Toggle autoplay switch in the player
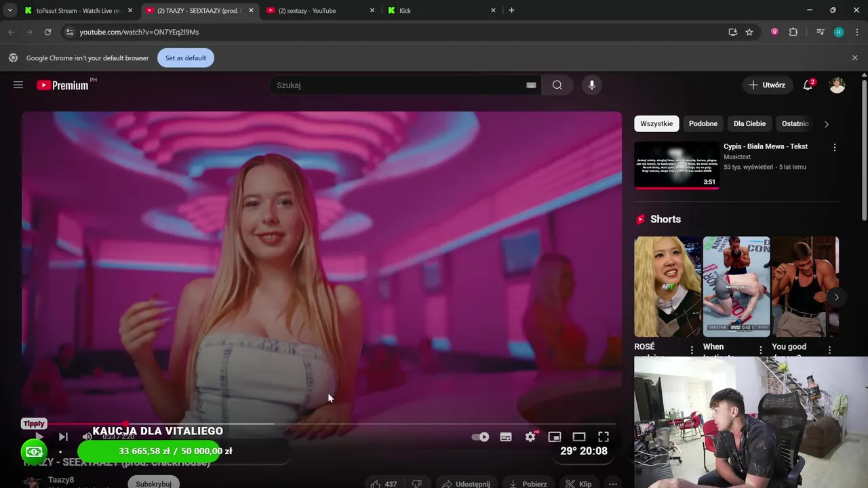Screen dimensions: 868x488 coord(480,437)
